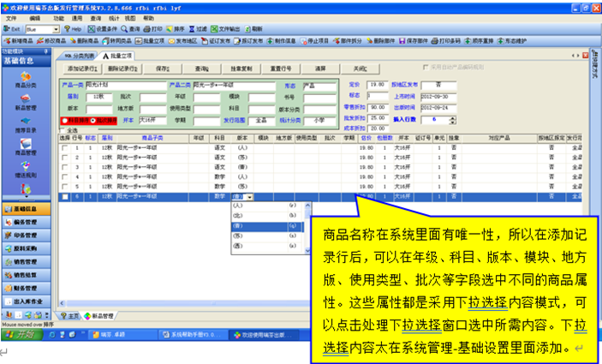Open the 销售管理 module in sidebar
The width and height of the screenshot is (602, 364).
click(26, 262)
